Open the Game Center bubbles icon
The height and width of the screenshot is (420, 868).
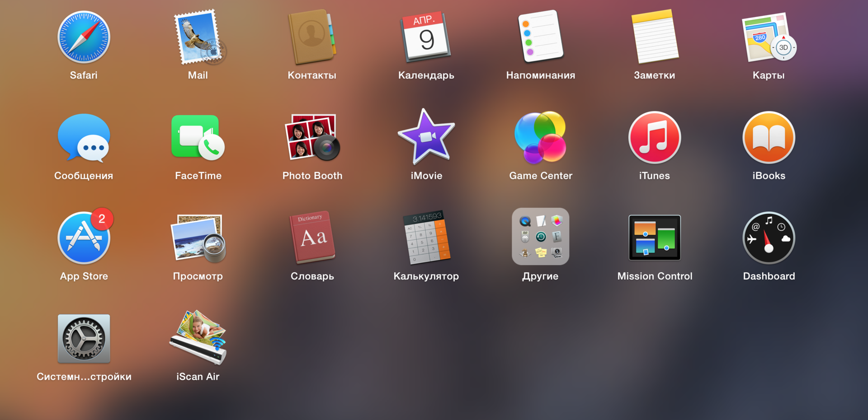point(540,137)
